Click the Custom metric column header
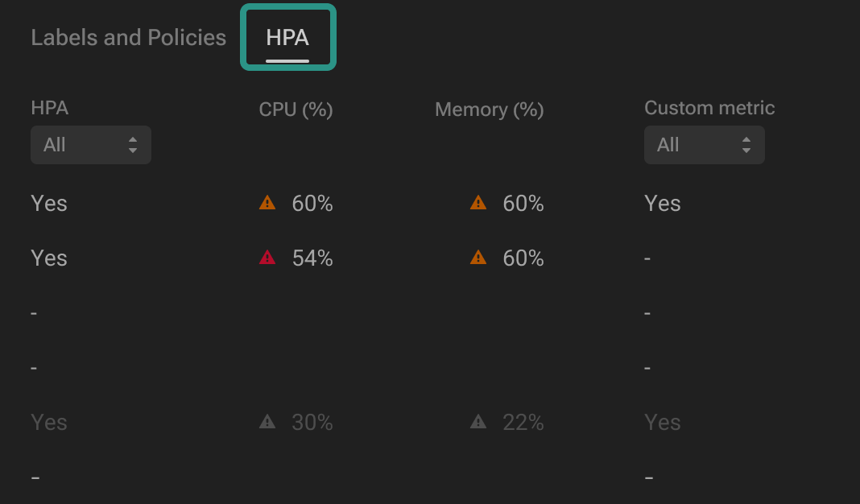This screenshot has width=860, height=504. coord(709,108)
